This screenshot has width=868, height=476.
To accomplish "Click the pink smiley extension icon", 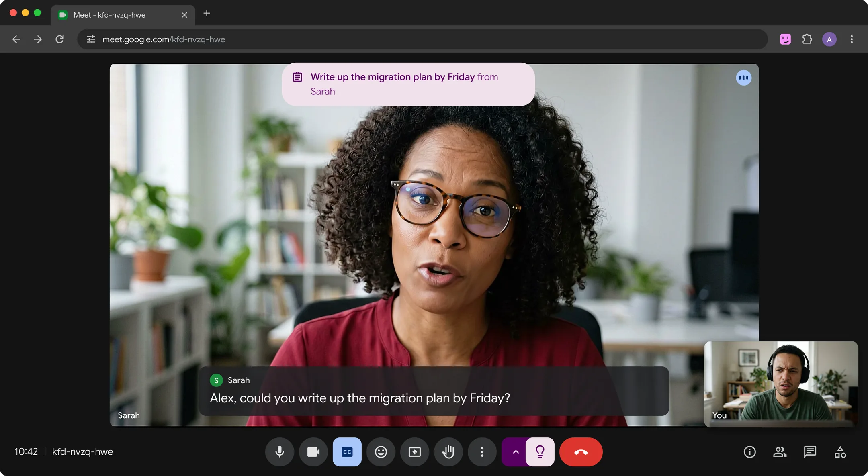I will pos(785,39).
